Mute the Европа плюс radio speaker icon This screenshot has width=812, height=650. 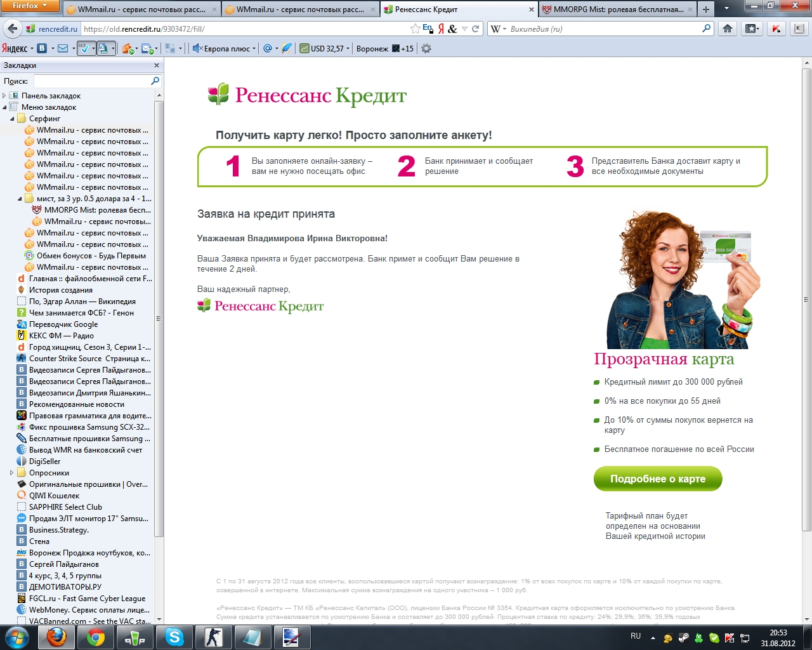(x=197, y=48)
